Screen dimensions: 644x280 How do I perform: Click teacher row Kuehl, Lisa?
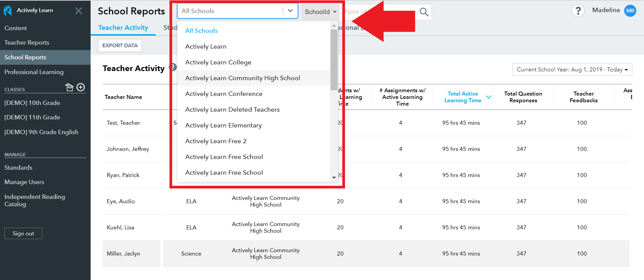[120, 227]
